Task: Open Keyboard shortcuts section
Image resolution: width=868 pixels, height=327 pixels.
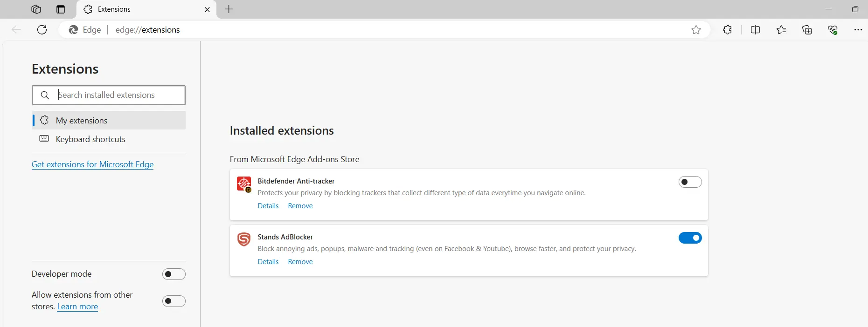Action: (x=90, y=139)
